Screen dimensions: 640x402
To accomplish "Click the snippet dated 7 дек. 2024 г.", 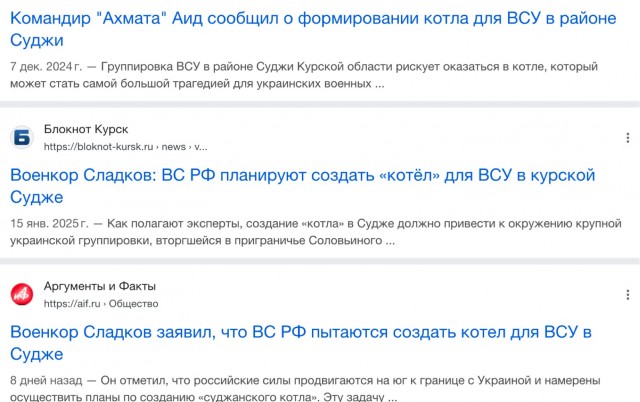I will click(x=304, y=75).
